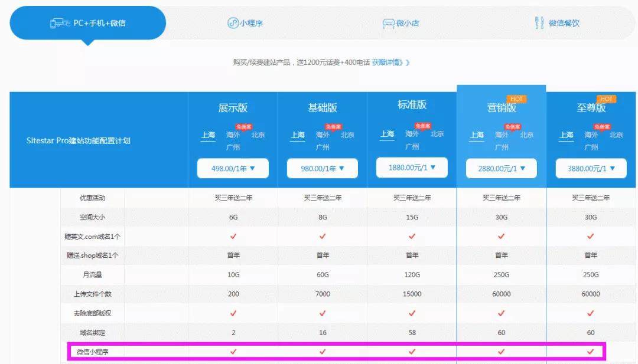Click the 赠送.shop域名1个 row label

[x=92, y=255]
